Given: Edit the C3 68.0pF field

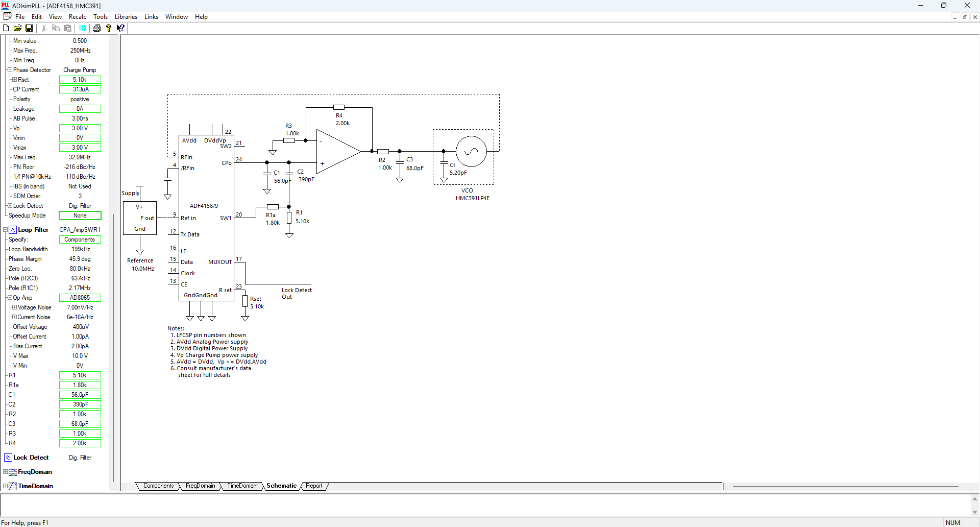Looking at the screenshot, I should pos(80,424).
